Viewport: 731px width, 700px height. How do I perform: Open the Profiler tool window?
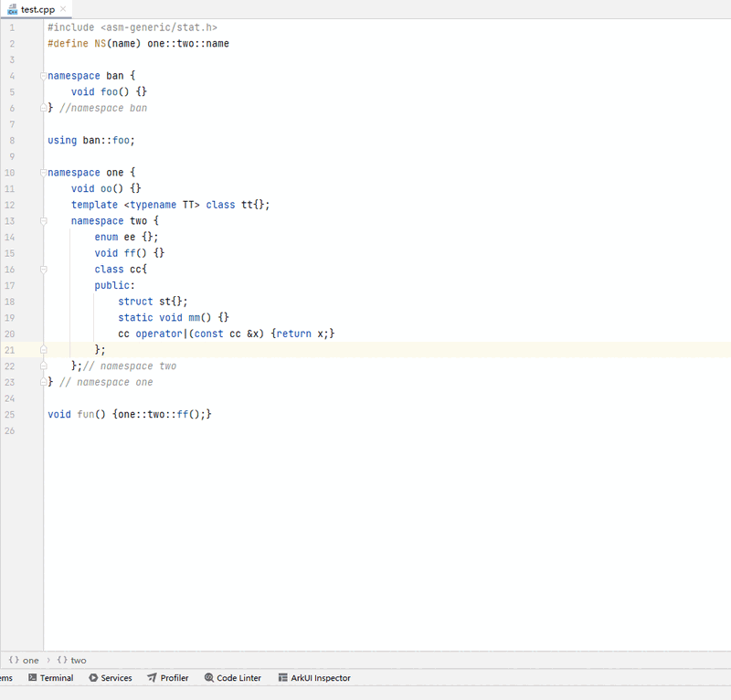point(174,678)
